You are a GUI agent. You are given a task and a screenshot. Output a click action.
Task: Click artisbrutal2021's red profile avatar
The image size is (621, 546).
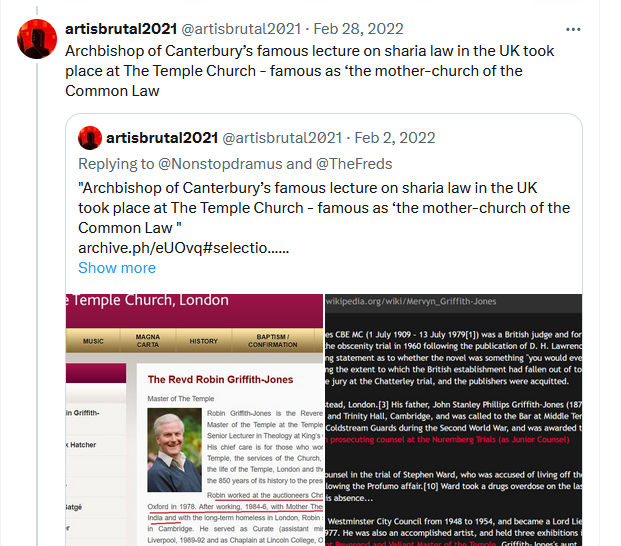[x=37, y=39]
